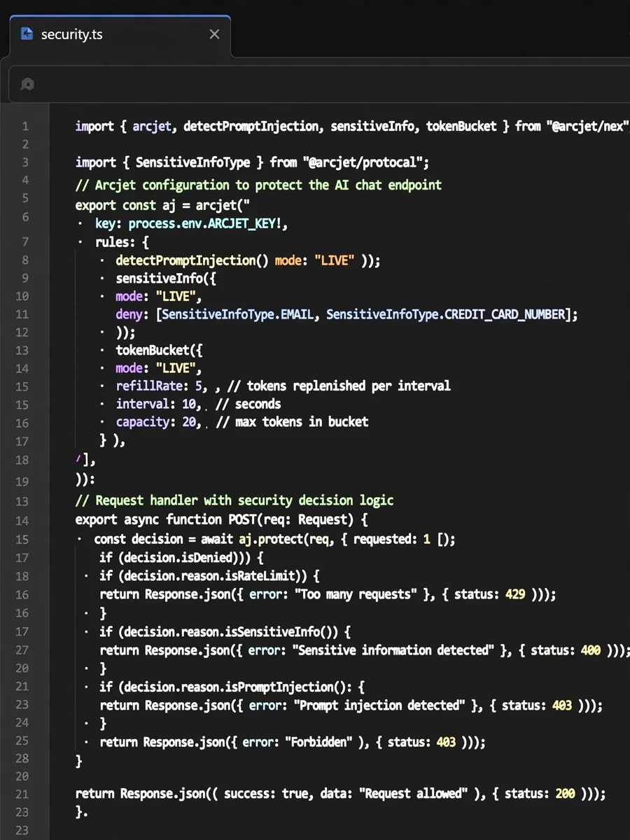This screenshot has height=840, width=630.
Task: Click the "// seconds" comment
Action: (248, 404)
